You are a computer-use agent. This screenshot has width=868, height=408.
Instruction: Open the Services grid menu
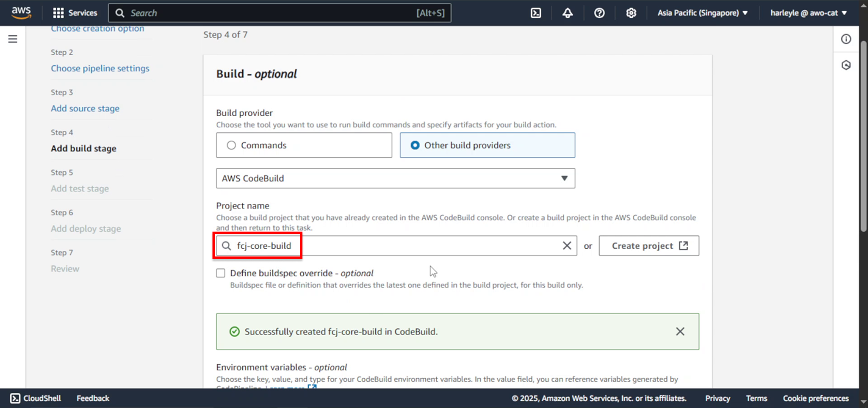[x=75, y=13]
